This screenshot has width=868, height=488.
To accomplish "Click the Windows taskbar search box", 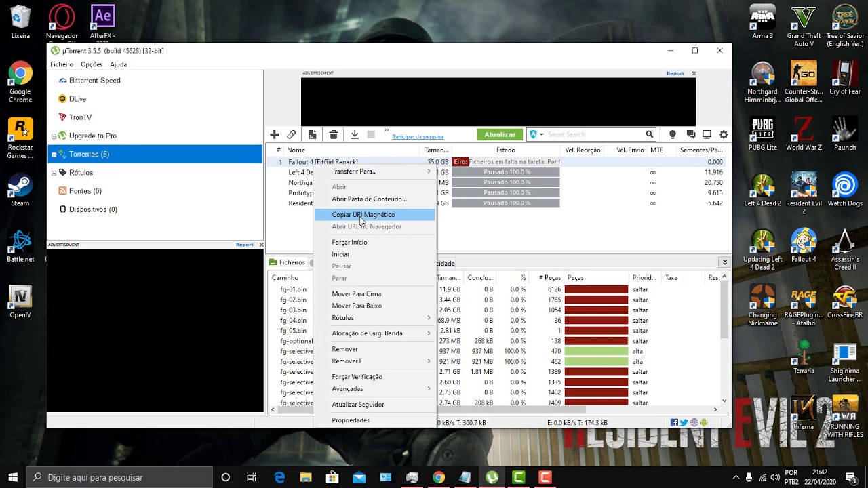I will point(121,477).
